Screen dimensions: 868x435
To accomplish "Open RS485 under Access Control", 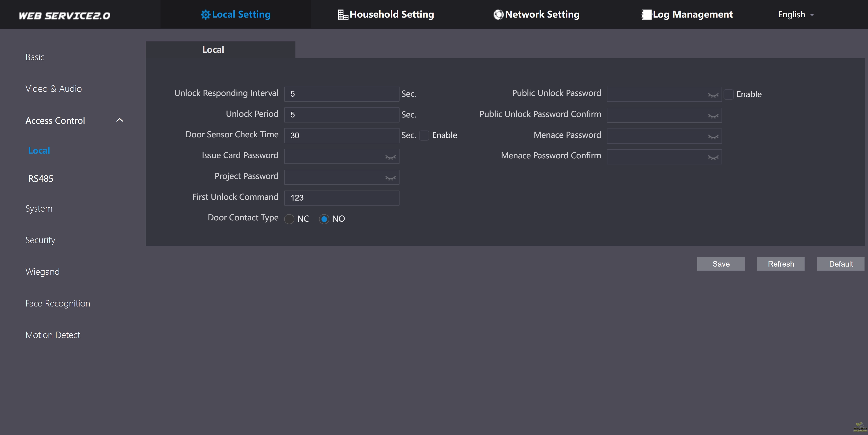I will pyautogui.click(x=40, y=179).
